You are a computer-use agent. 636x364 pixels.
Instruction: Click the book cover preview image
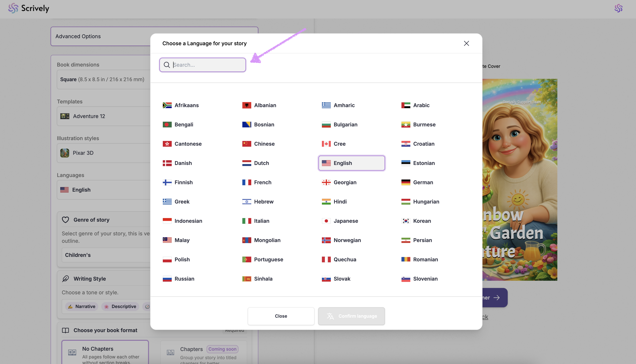click(520, 180)
